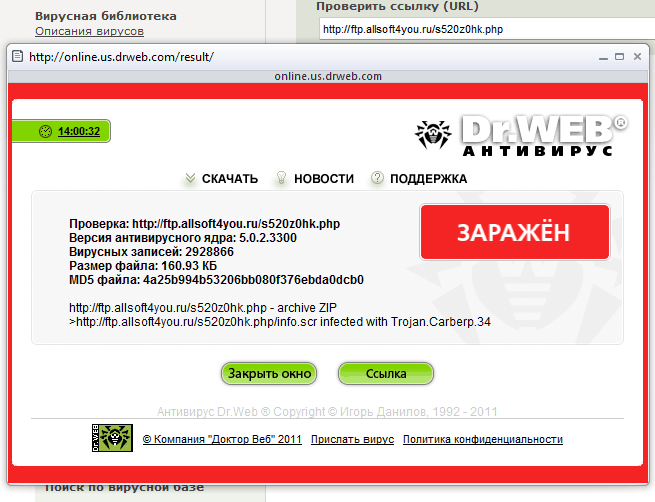Click the page icon in popup title bar
Viewport: 655px width, 502px height.
18,56
